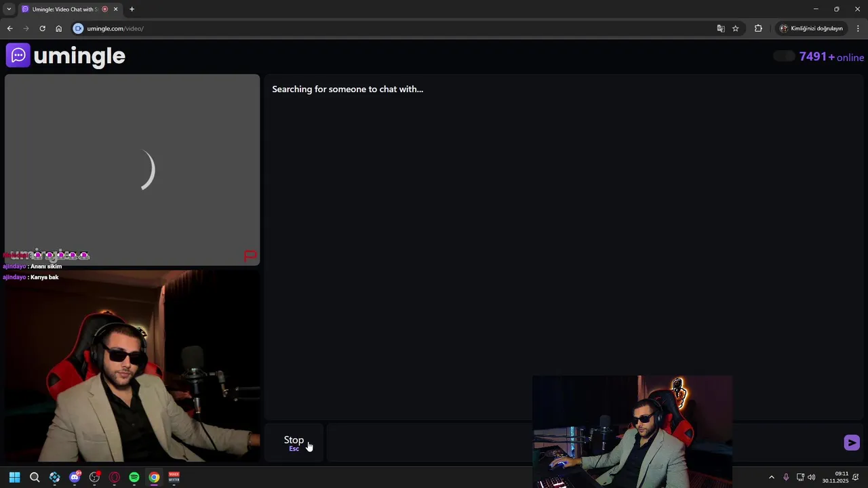This screenshot has height=488, width=868.
Task: Click the chat message input field
Action: (x=583, y=443)
